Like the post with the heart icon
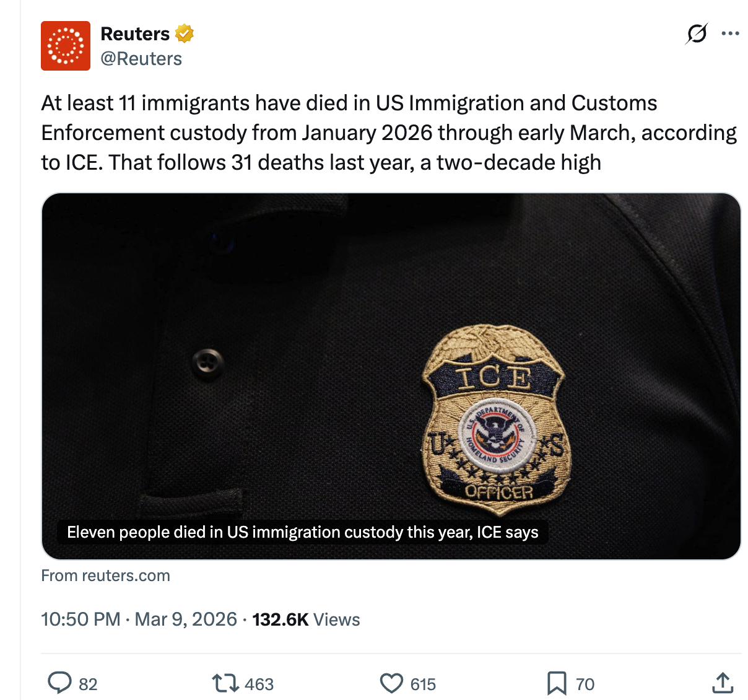This screenshot has width=748, height=700. coord(391,683)
